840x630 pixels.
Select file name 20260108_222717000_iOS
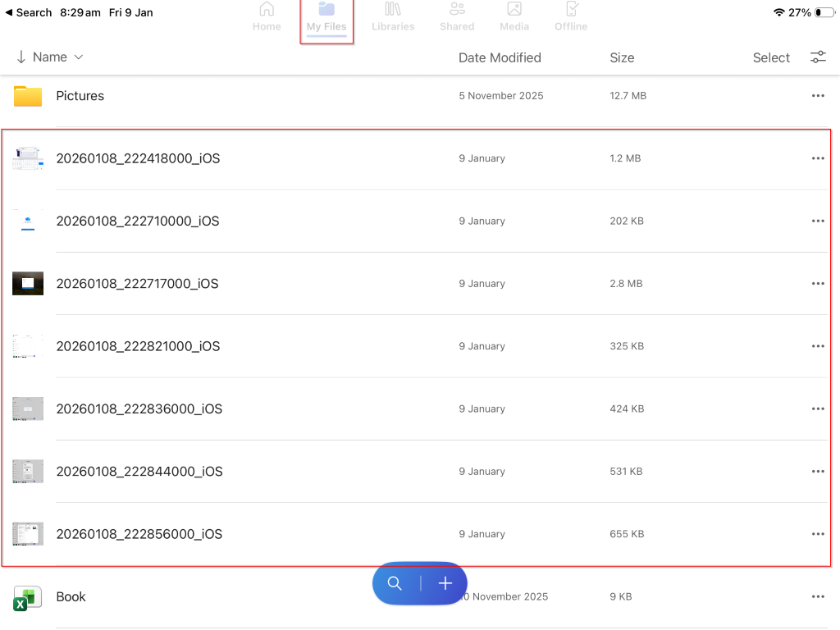point(137,283)
